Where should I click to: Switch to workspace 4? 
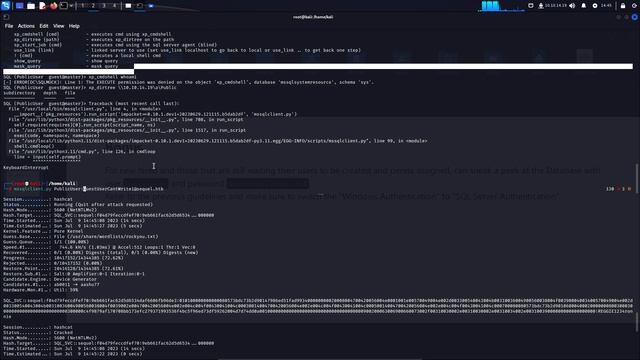click(x=114, y=6)
